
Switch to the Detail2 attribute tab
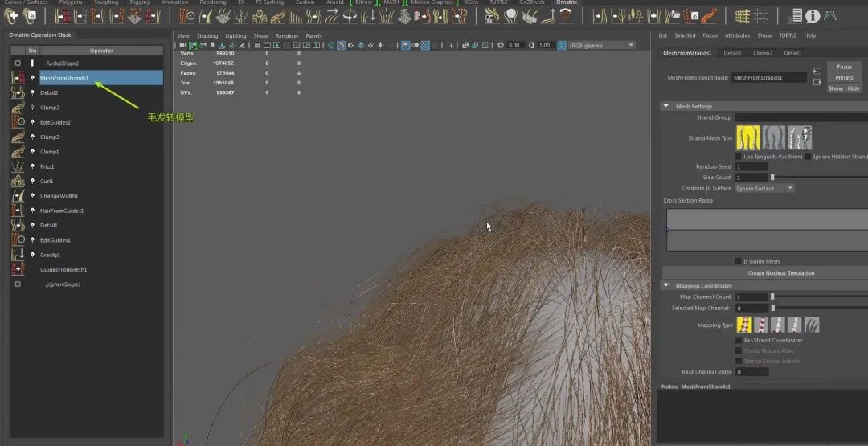[x=732, y=53]
